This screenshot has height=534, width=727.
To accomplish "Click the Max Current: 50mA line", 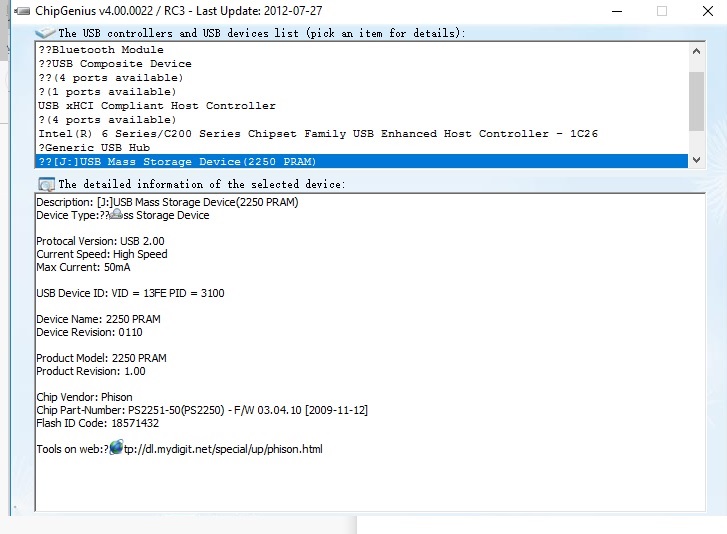I will [x=83, y=267].
